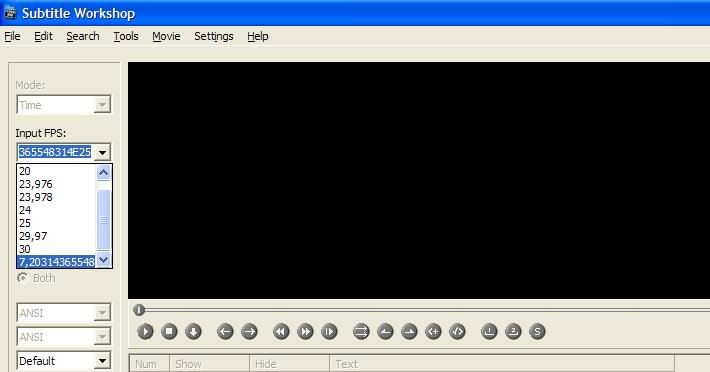Click the round S synchronization button

(537, 332)
